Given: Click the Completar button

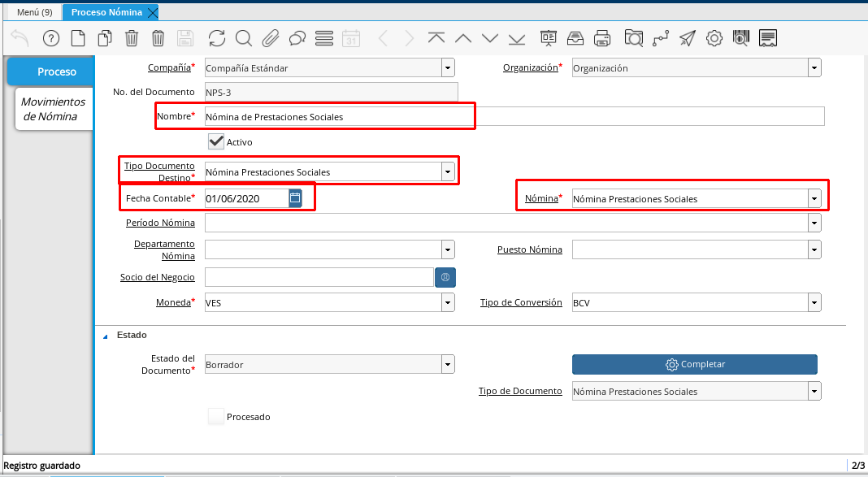Looking at the screenshot, I should (x=695, y=364).
